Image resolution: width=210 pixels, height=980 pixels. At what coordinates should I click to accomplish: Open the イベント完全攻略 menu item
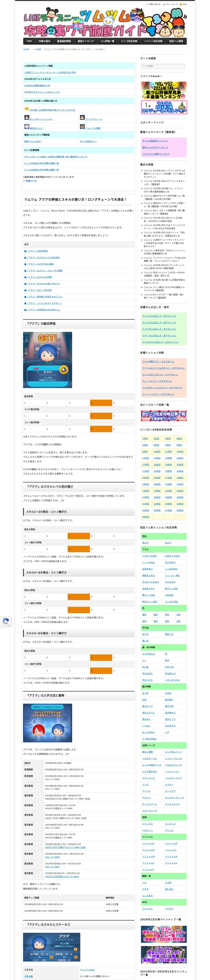point(153,41)
